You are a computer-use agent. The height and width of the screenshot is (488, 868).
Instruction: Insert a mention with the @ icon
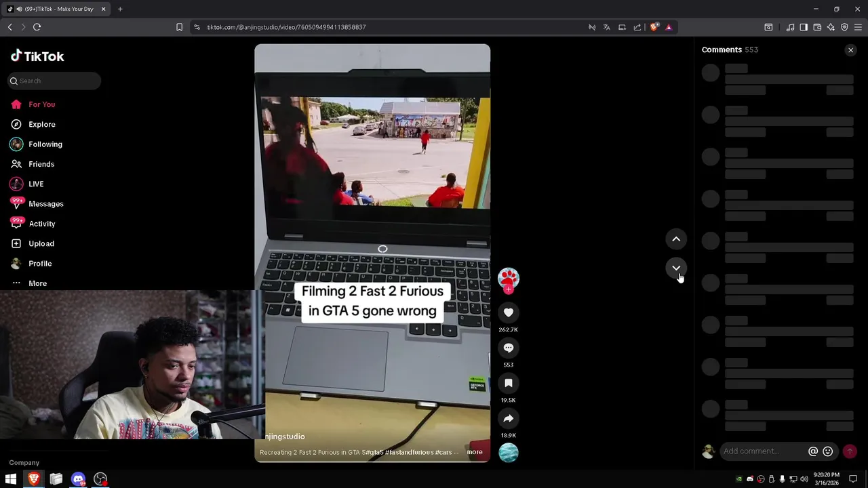pyautogui.click(x=813, y=451)
